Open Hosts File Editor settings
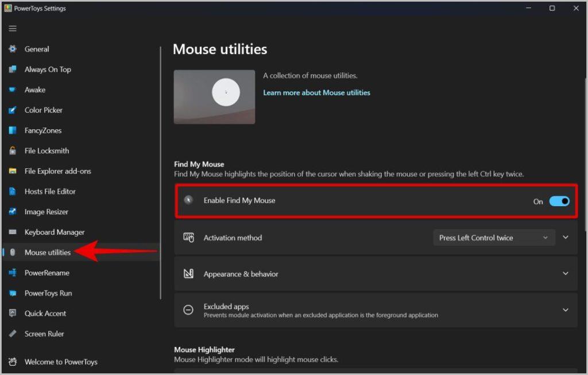 point(50,191)
